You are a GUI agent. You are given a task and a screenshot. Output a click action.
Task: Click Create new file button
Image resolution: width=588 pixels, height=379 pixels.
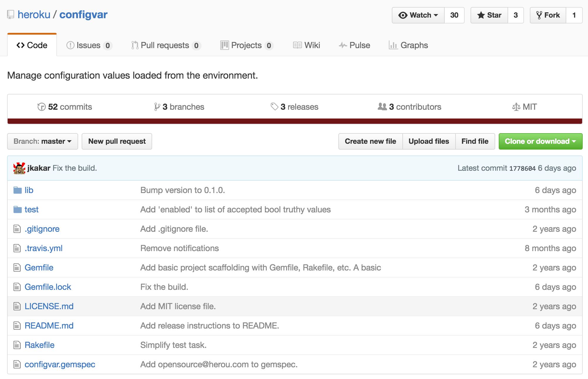pos(370,141)
